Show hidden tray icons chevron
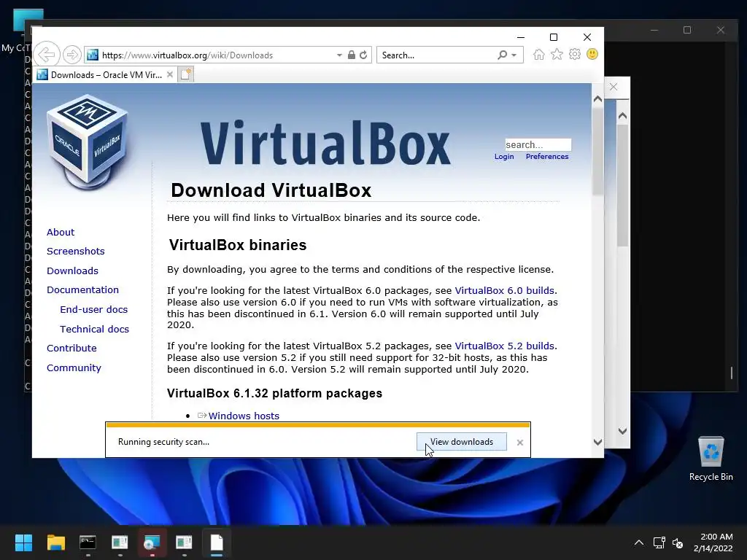 tap(639, 542)
